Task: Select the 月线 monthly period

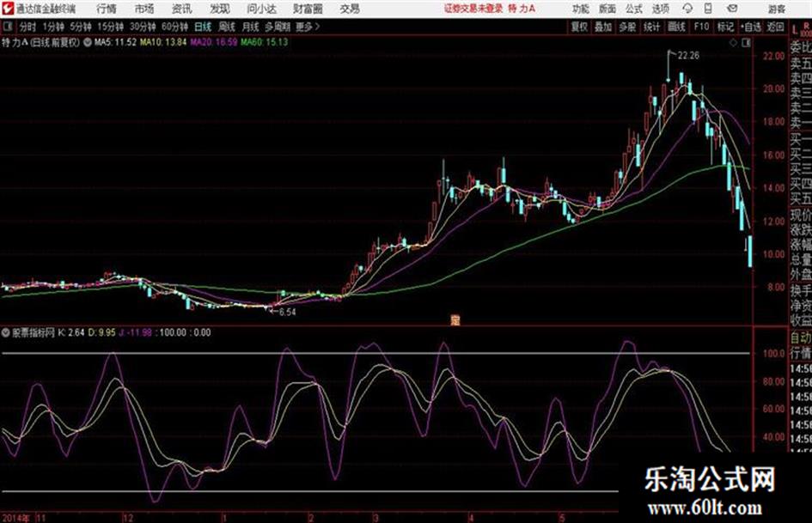Action: (x=251, y=27)
